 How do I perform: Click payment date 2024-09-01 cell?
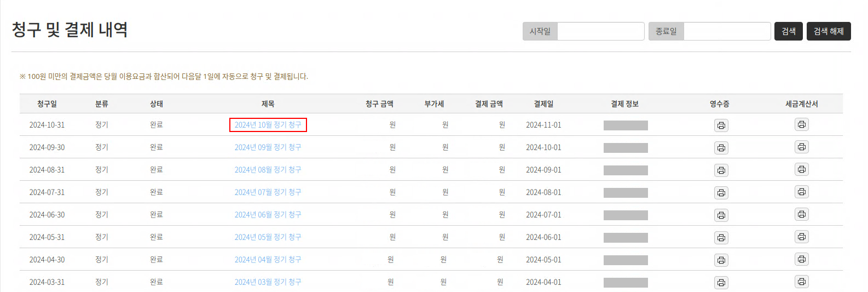[543, 170]
